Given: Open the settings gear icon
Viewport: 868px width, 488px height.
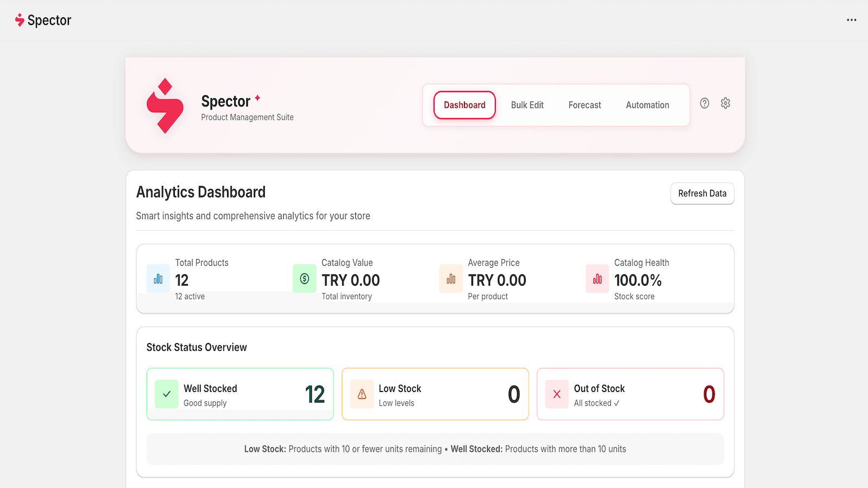Looking at the screenshot, I should pos(725,103).
